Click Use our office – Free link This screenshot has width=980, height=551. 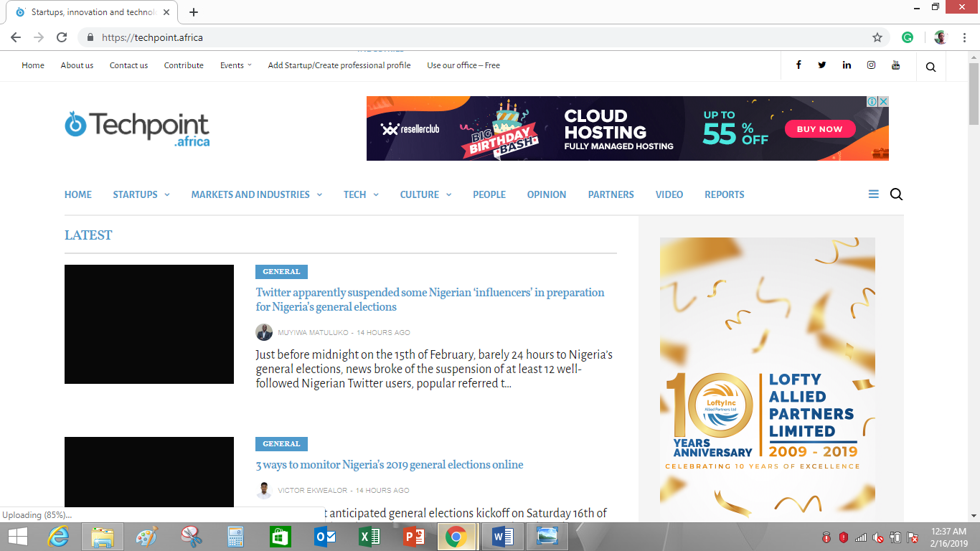coord(463,65)
